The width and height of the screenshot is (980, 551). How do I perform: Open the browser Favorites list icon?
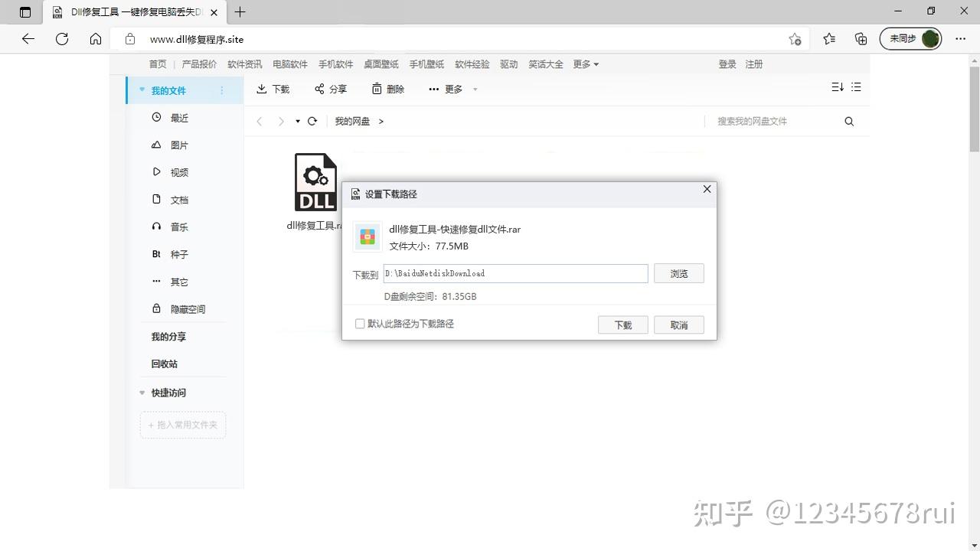pos(829,39)
